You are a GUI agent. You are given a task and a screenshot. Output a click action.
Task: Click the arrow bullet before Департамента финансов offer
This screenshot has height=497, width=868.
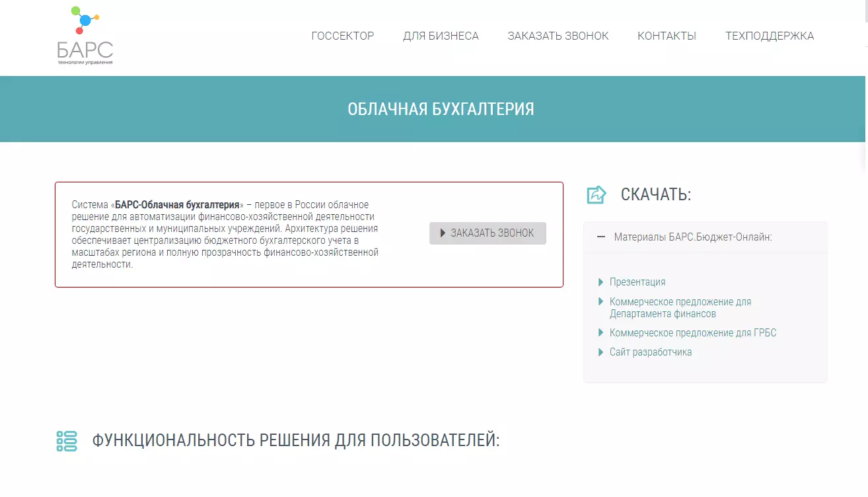(601, 301)
